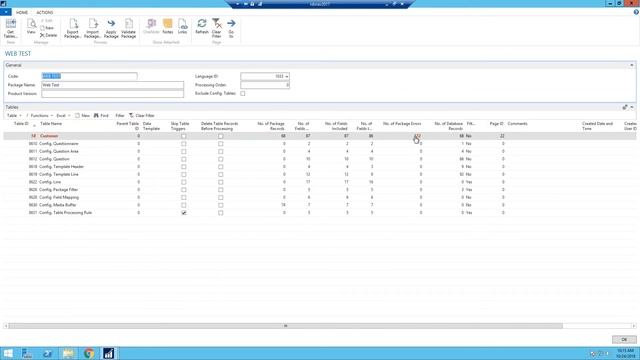Click the Processing Order input field
The image size is (640, 360).
tap(265, 85)
